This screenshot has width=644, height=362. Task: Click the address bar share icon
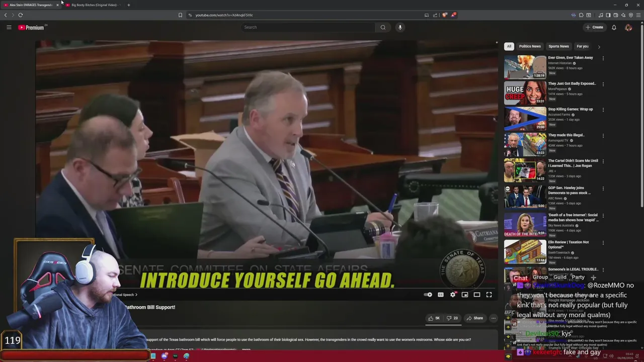click(x=435, y=15)
